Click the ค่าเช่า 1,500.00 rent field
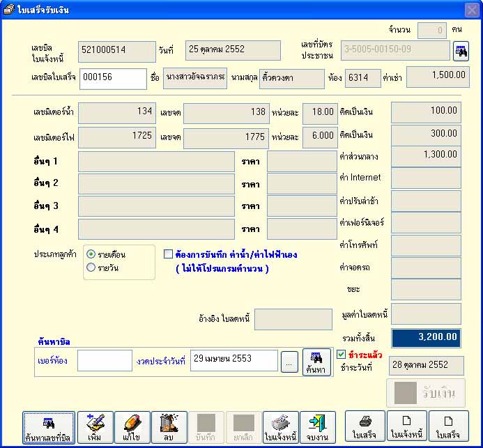Screen dimensions: 483x448 point(438,77)
